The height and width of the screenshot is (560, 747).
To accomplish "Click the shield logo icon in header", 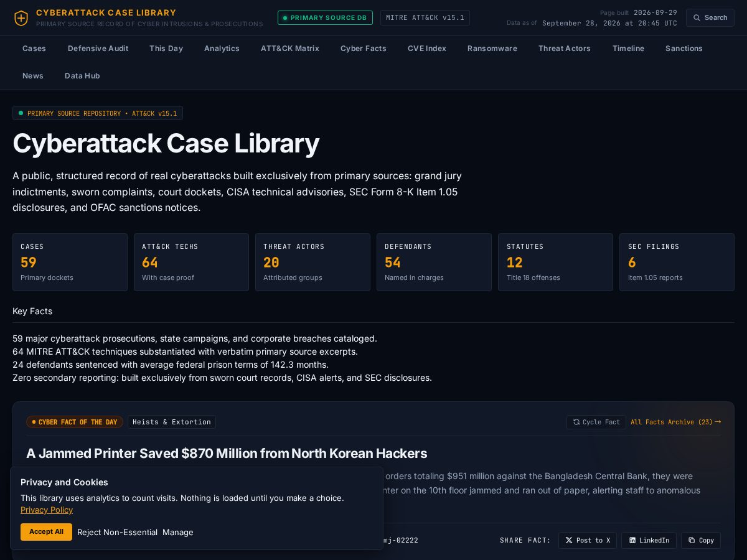I will pyautogui.click(x=21, y=18).
